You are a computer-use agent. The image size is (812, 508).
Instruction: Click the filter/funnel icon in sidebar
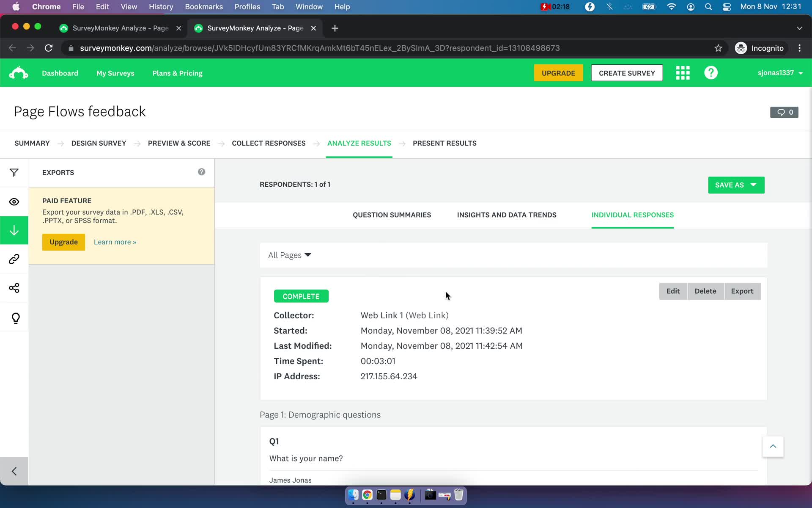[x=14, y=172]
